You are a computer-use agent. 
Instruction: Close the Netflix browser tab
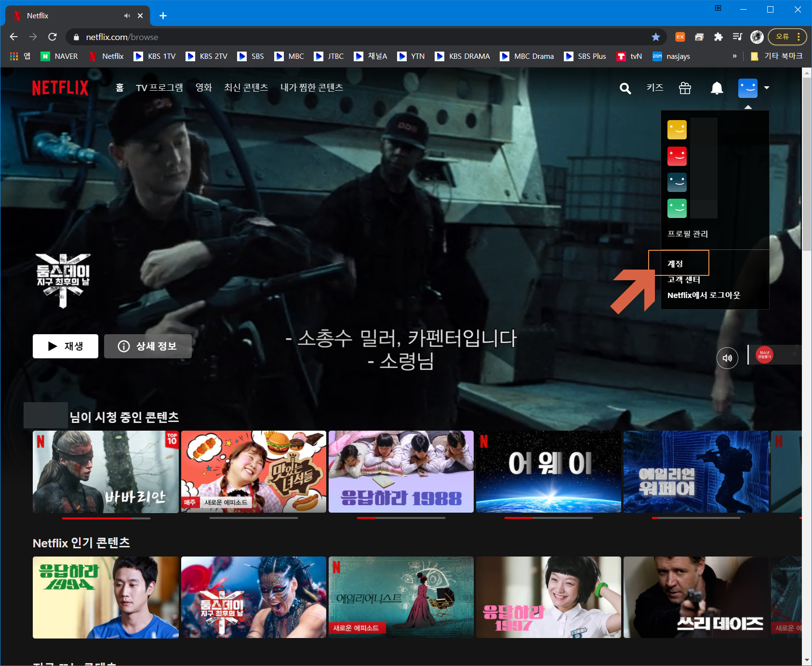(x=140, y=16)
